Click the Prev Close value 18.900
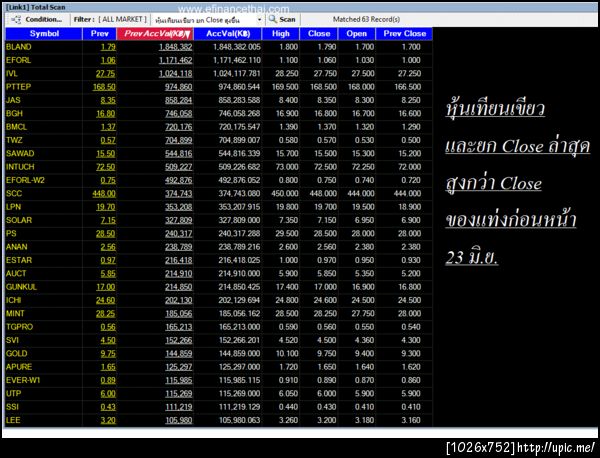The width and height of the screenshot is (600, 458). pyautogui.click(x=409, y=207)
